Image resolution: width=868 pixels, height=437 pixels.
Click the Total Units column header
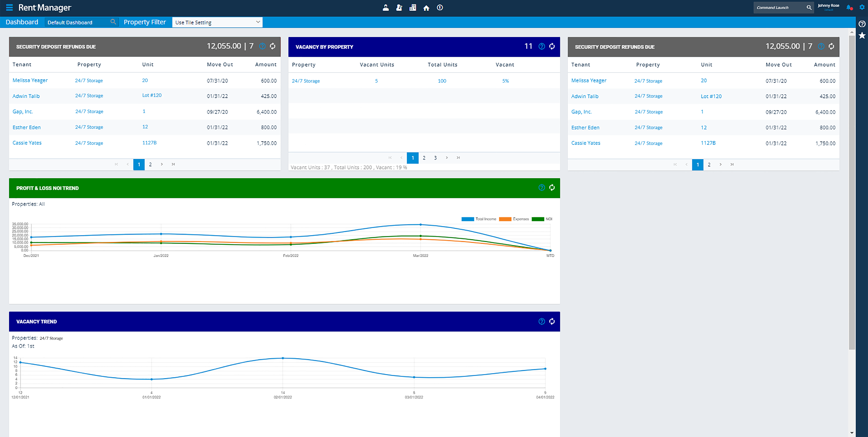[442, 64]
